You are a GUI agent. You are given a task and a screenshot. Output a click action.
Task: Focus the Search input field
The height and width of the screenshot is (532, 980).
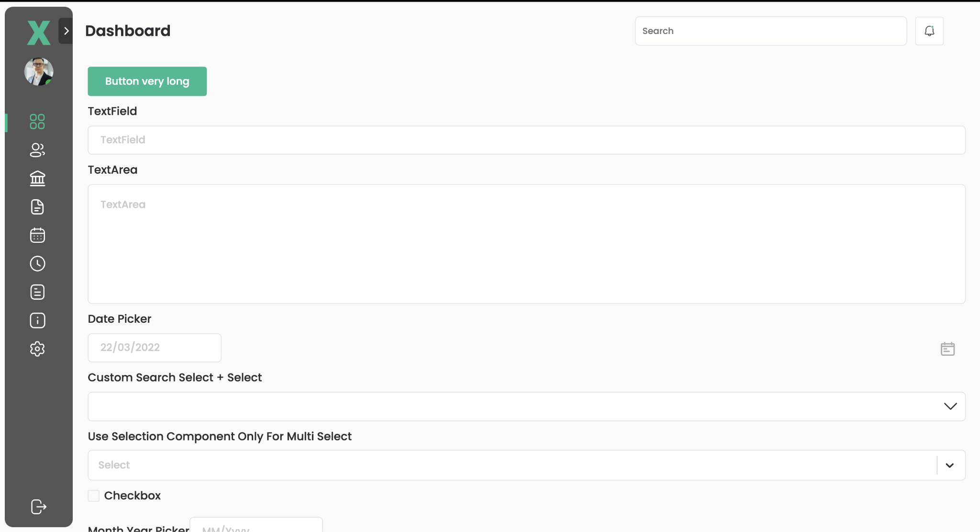(770, 31)
